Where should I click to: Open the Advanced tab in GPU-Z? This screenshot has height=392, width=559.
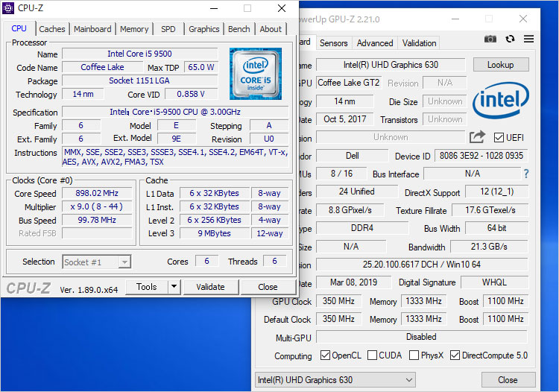375,43
